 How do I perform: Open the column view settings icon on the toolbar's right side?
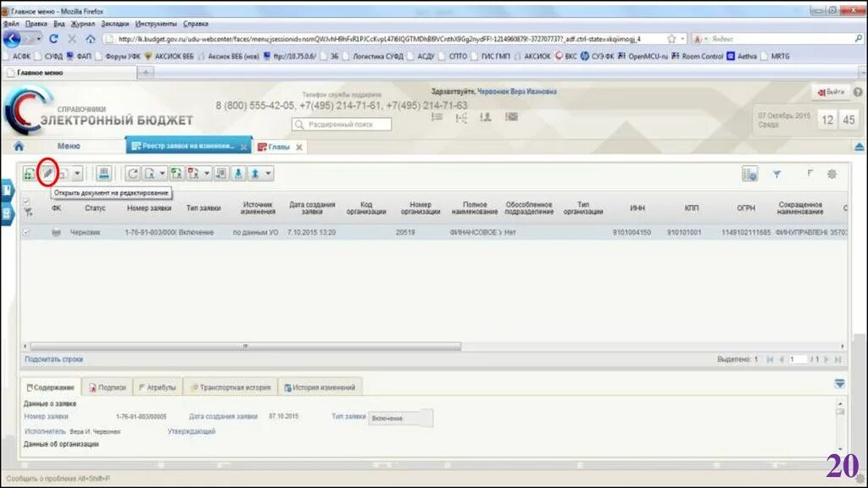[749, 174]
